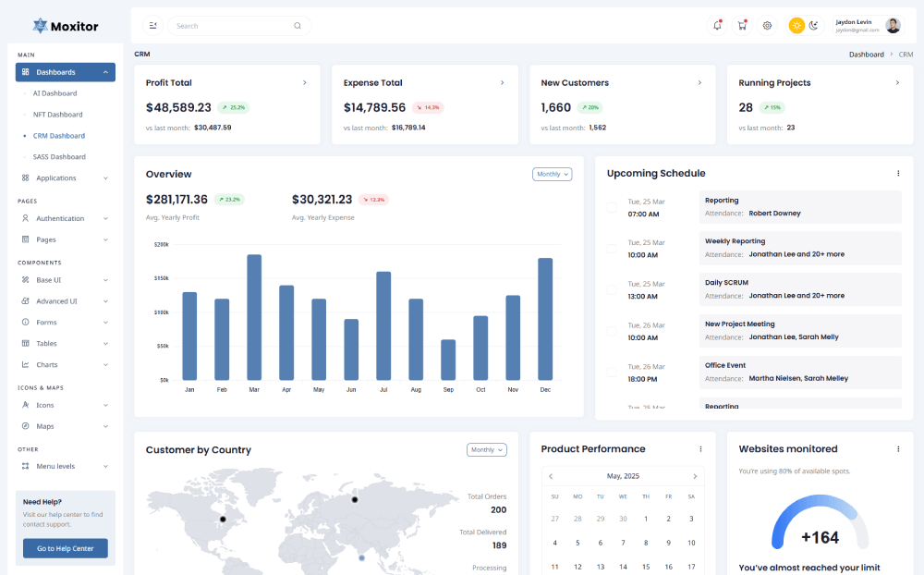The height and width of the screenshot is (575, 924).
Task: Switch to dark mode moon toggle
Action: coord(814,26)
